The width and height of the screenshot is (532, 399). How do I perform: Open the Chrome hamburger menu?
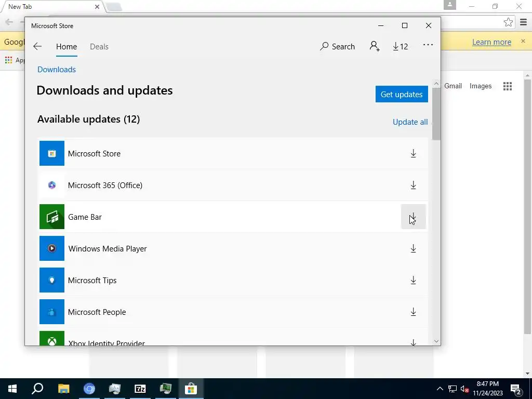click(x=524, y=22)
